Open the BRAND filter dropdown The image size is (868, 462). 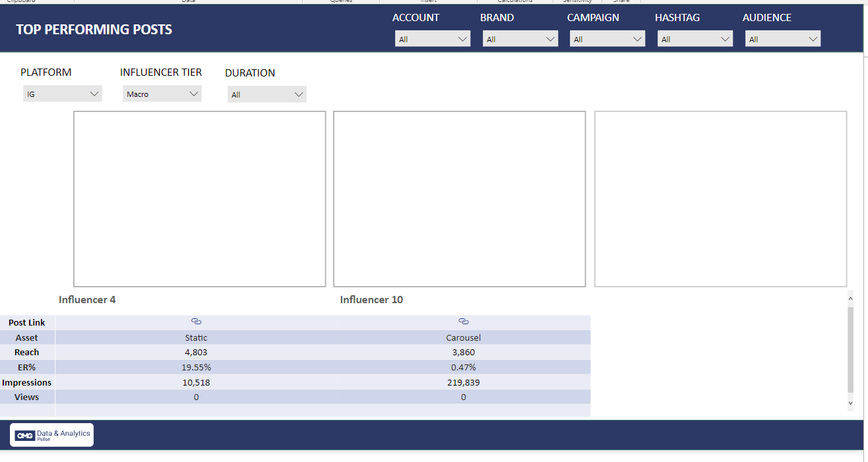520,39
